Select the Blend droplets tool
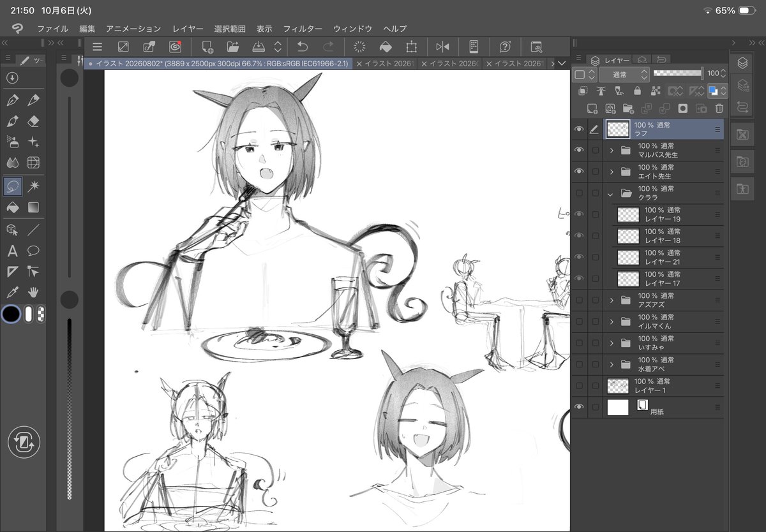 (12, 163)
